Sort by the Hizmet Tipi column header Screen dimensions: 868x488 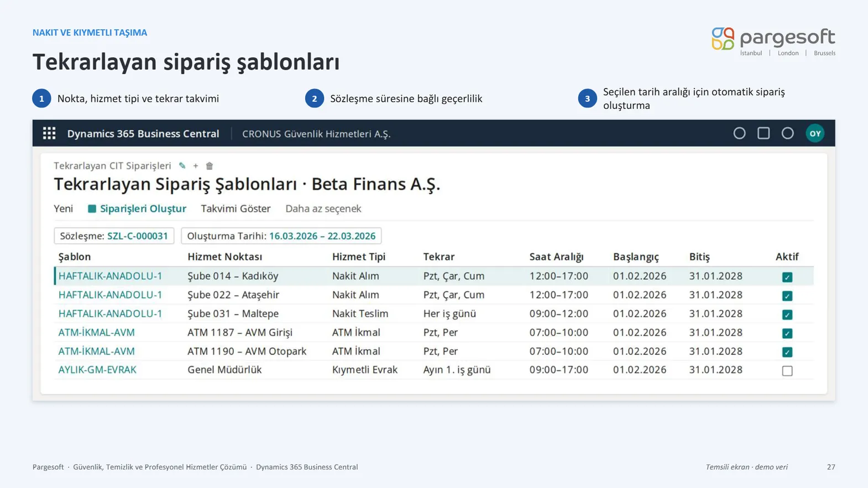pos(359,256)
